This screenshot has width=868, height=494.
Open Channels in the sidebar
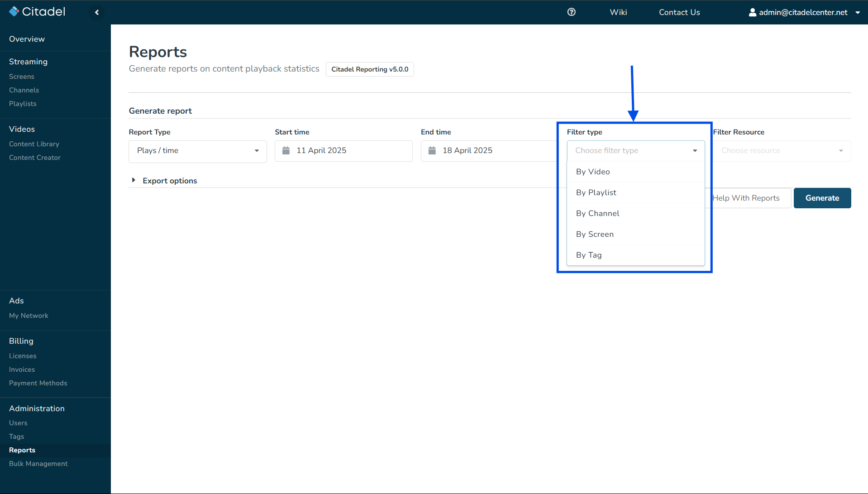pos(24,90)
